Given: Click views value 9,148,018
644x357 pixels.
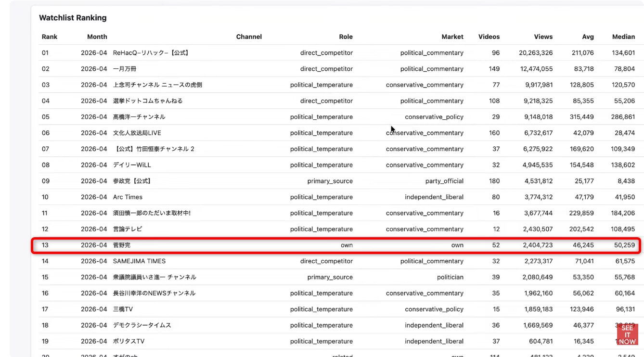Looking at the screenshot, I should [x=538, y=117].
